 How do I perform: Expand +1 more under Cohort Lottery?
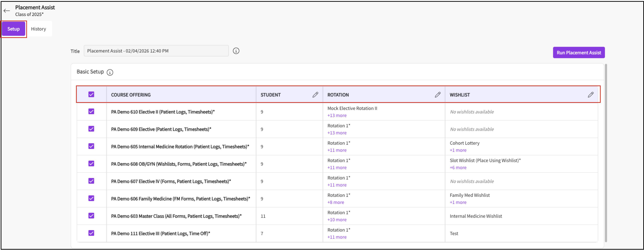click(458, 150)
